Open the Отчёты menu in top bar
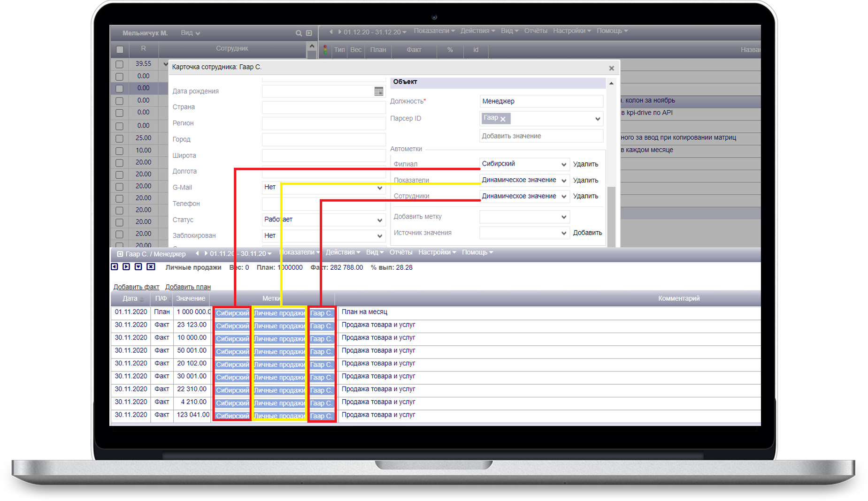 [535, 31]
